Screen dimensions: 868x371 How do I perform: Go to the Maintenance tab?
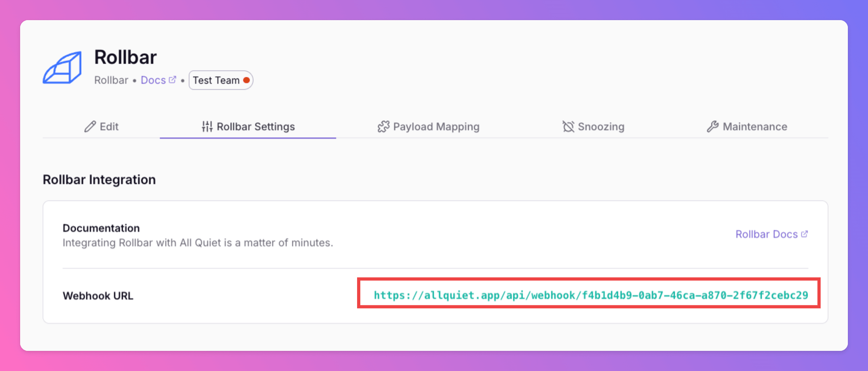tap(747, 126)
